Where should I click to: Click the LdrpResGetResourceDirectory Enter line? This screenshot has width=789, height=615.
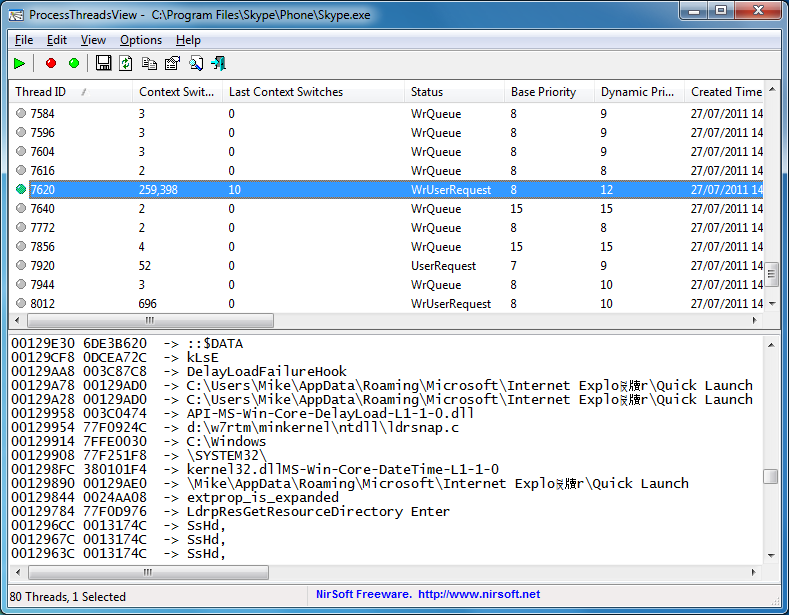point(230,511)
